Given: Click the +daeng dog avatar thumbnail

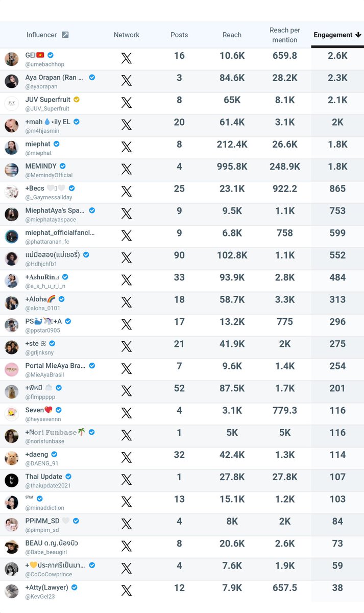Looking at the screenshot, I should (12, 458).
